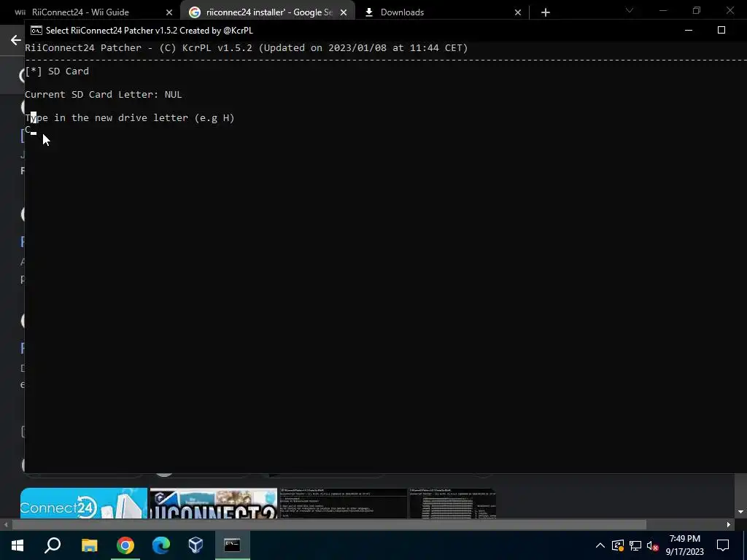
Task: Show hidden system tray icons
Action: tap(600, 545)
